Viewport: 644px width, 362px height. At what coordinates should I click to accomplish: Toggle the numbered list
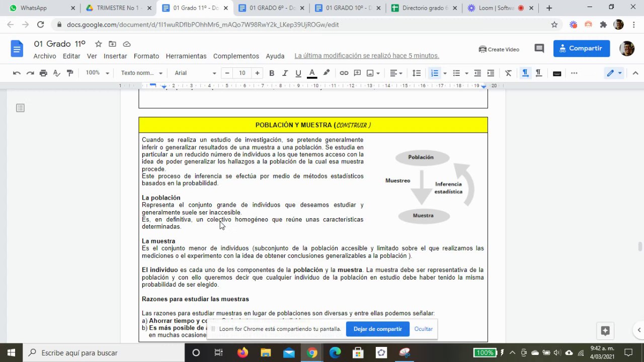434,73
